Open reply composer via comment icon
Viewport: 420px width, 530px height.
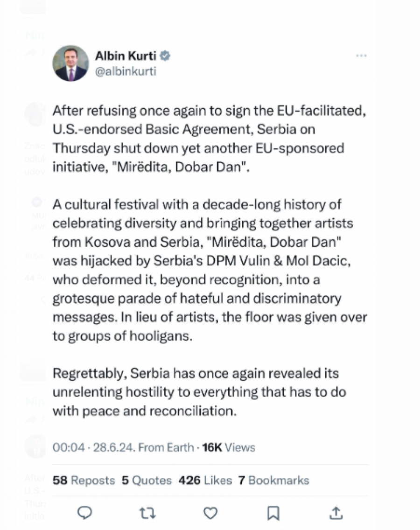[84, 513]
